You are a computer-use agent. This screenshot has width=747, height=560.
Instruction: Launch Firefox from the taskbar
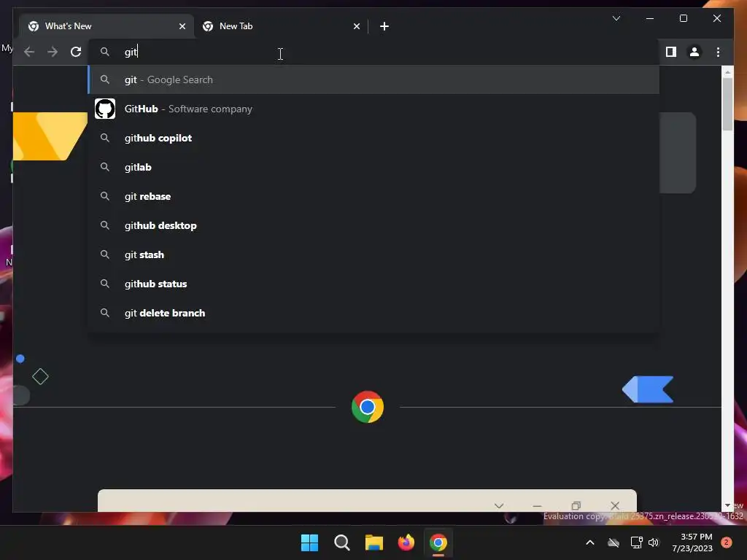(406, 542)
